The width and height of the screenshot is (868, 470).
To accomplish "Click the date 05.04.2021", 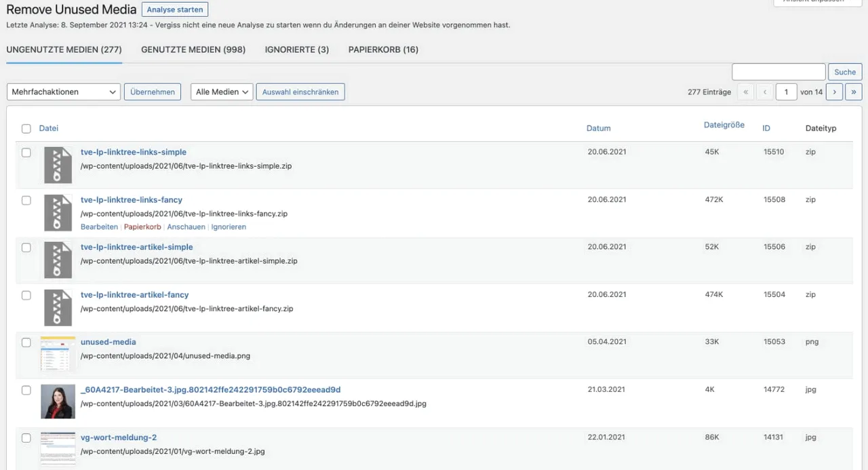I will pos(607,342).
